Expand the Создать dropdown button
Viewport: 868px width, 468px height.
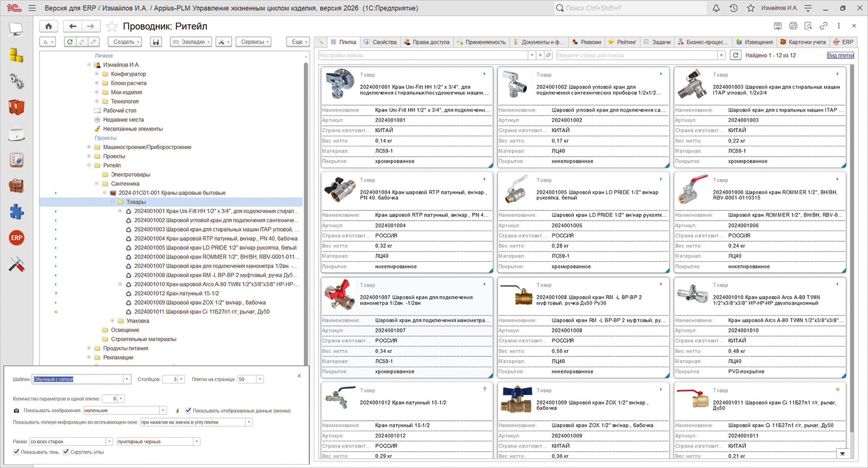pyautogui.click(x=126, y=42)
